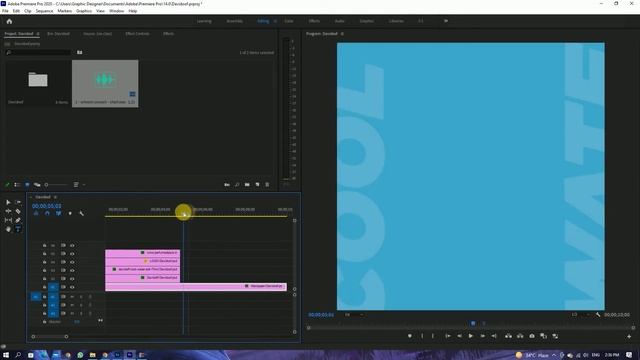The height and width of the screenshot is (360, 640).
Task: Open the Fit zoom level dropdown
Action: point(353,315)
